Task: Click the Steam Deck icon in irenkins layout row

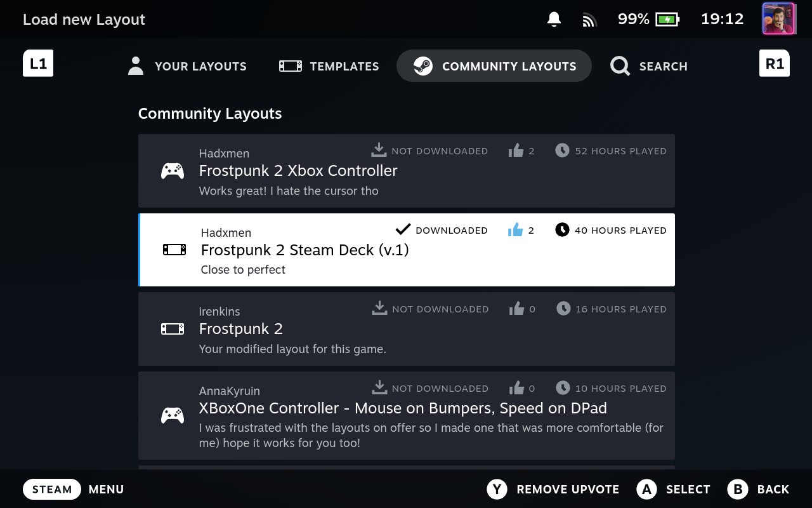Action: (173, 329)
